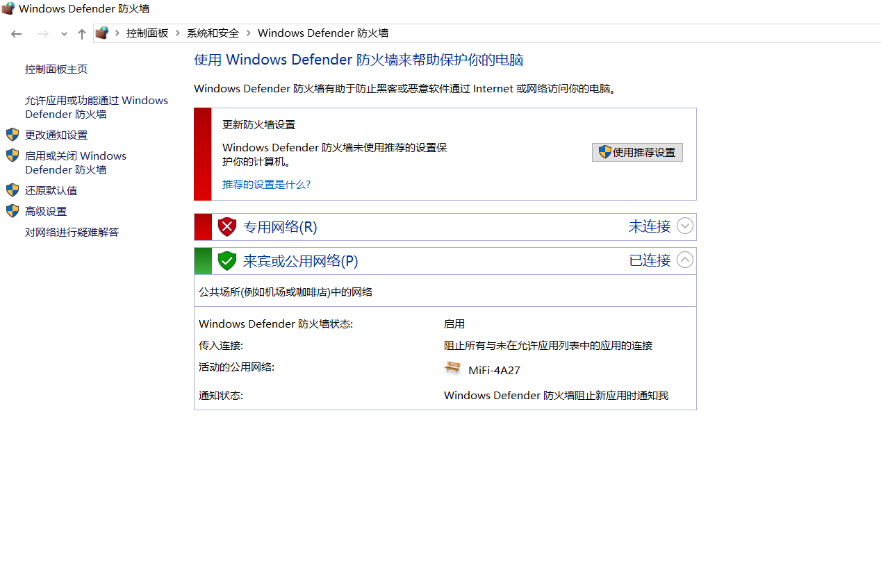Click the 传入连接: label
Viewport: 881px width, 588px height.
[x=221, y=346]
